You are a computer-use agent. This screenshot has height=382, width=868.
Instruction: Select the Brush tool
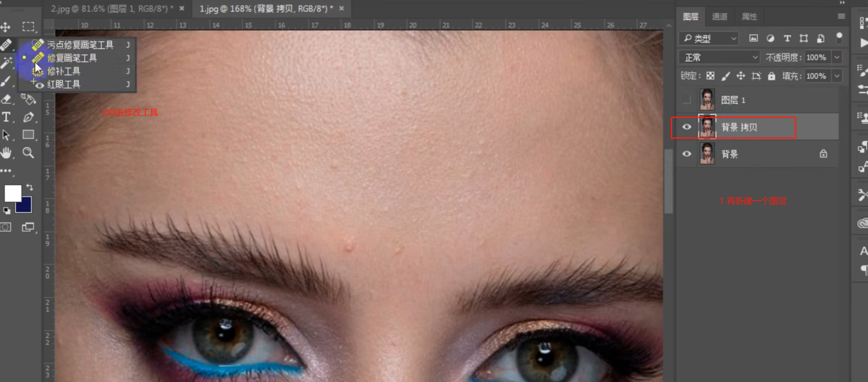6,81
